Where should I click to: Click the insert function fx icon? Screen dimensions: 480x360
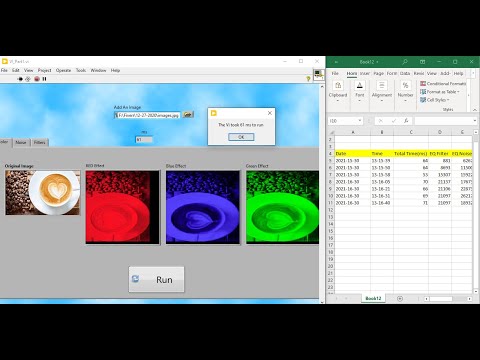(406, 121)
